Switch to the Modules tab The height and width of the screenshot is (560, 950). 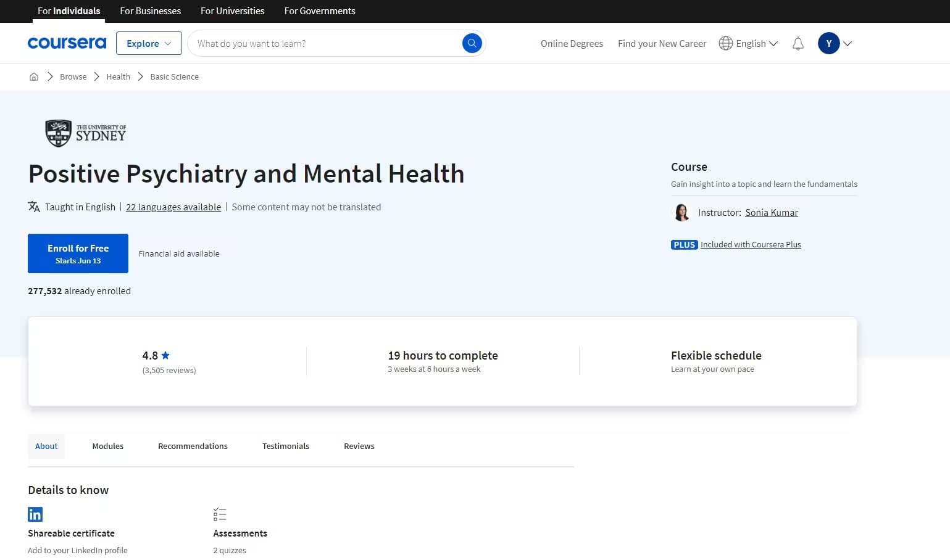click(x=108, y=446)
